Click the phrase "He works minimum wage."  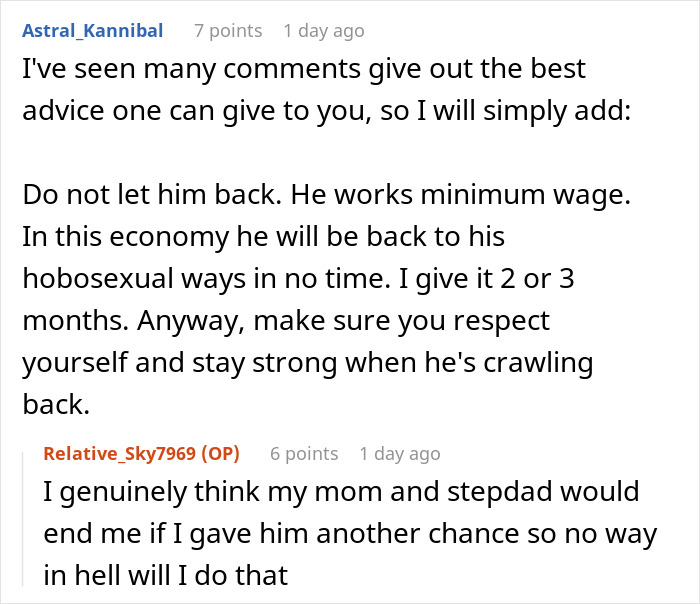pyautogui.click(x=451, y=198)
